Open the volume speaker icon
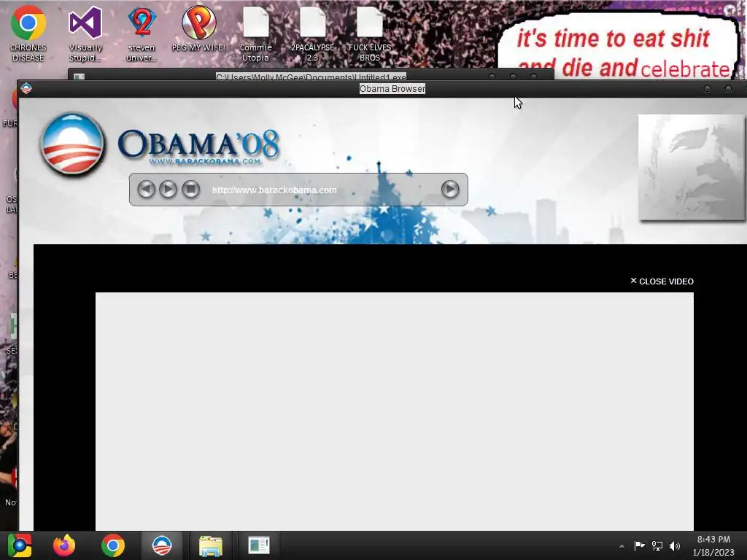Viewport: 747px width, 560px height. [675, 545]
